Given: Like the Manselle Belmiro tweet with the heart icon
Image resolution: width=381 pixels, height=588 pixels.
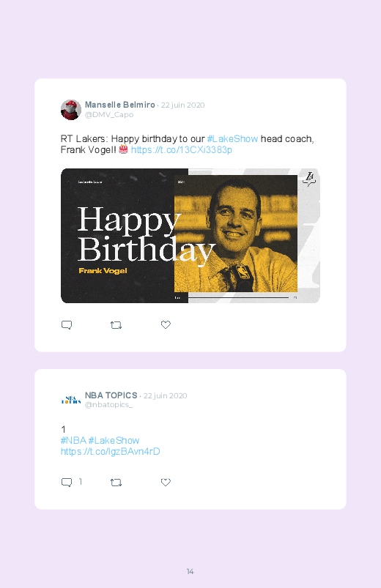Looking at the screenshot, I should tap(166, 324).
